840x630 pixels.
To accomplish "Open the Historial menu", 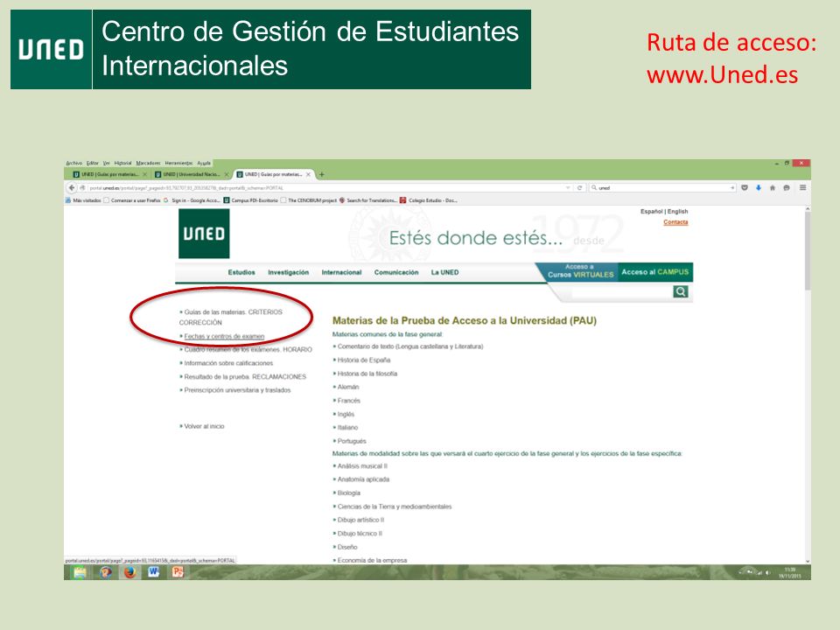I will [122, 163].
